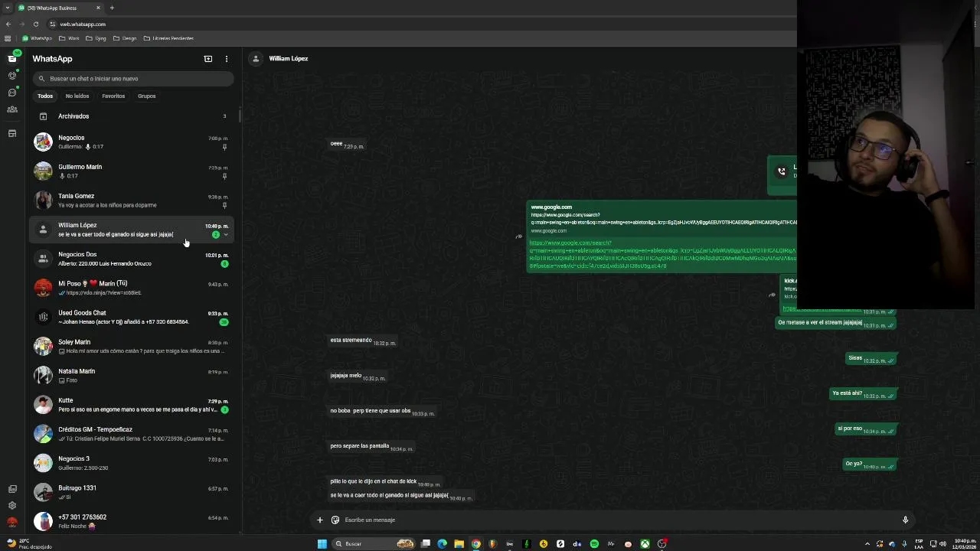The image size is (980, 551).
Task: Select the No leídos filter tab
Action: [x=77, y=96]
